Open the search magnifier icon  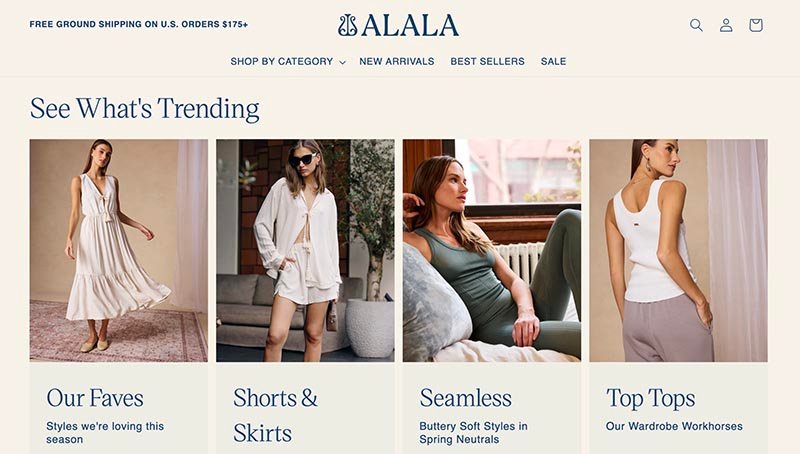point(696,25)
